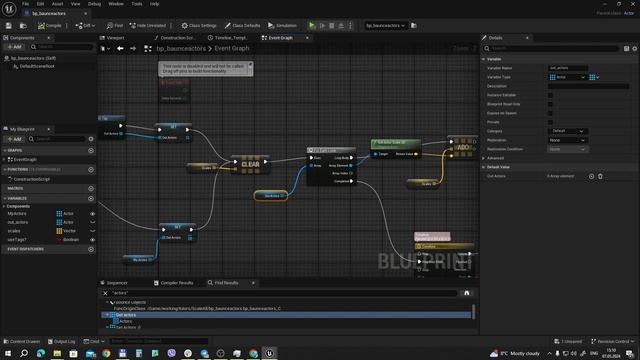
Task: Open the Content Drawer
Action: tap(22, 341)
